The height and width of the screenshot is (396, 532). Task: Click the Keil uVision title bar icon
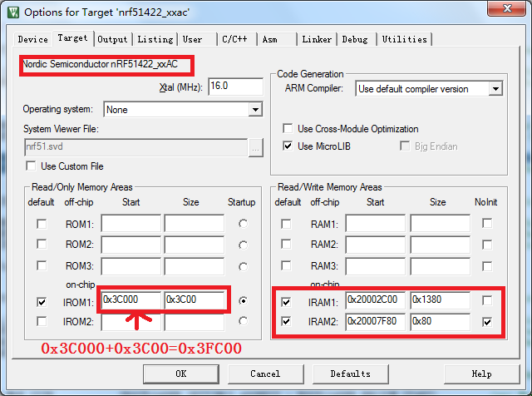click(x=13, y=12)
